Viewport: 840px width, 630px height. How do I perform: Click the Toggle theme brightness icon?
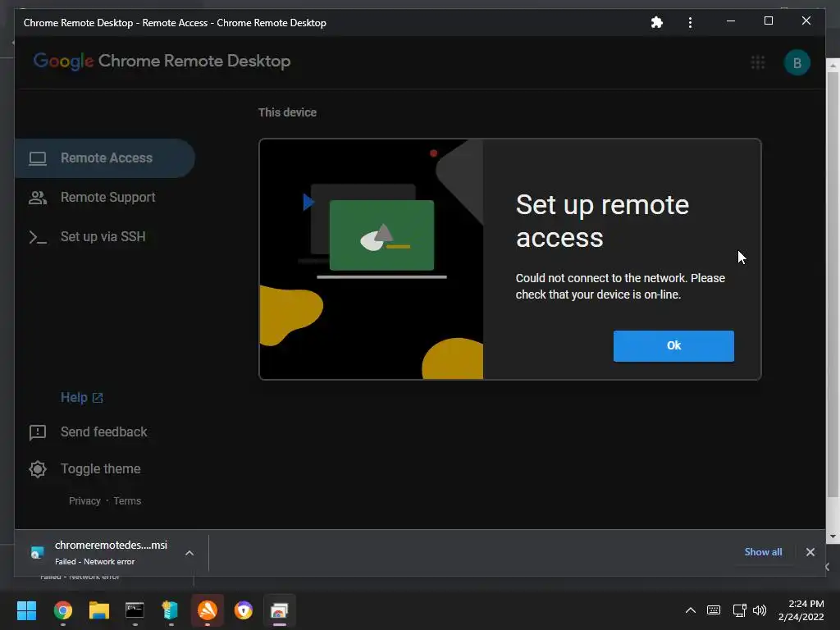tap(38, 469)
